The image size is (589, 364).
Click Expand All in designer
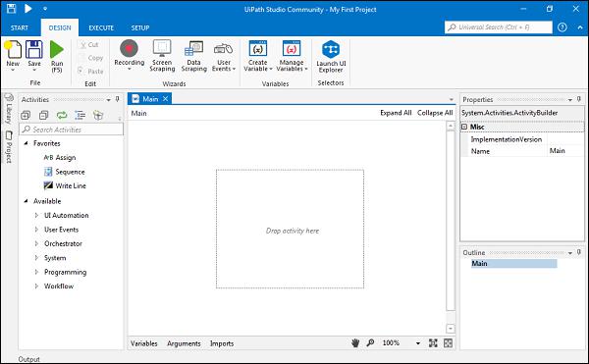click(396, 113)
